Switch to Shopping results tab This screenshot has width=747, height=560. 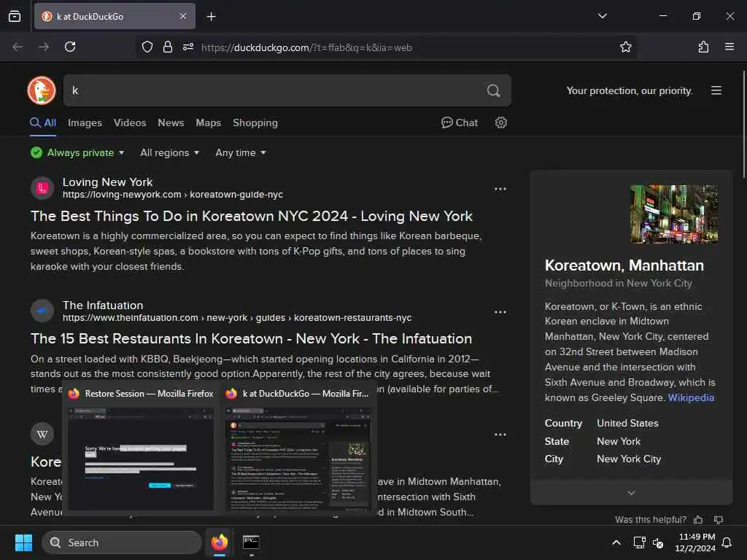[255, 122]
